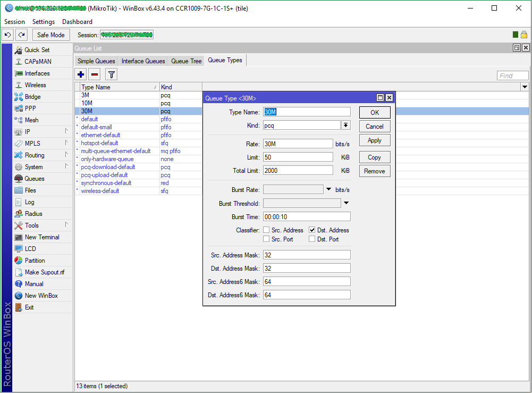Viewport: 532px width, 393px height.
Task: Open the Wireless configuration panel
Action: pos(36,85)
